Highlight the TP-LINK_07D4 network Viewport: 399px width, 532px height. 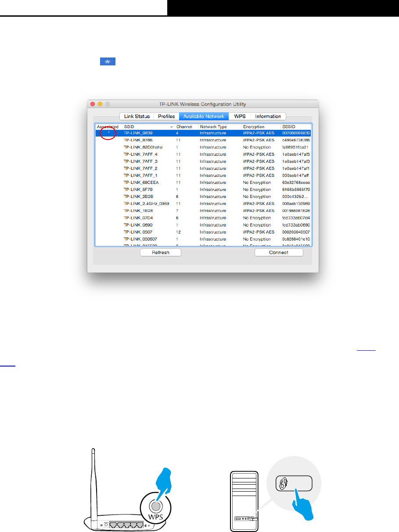coord(203,218)
